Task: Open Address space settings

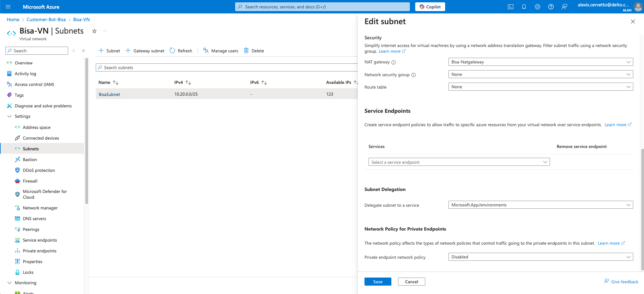Action: [37, 127]
